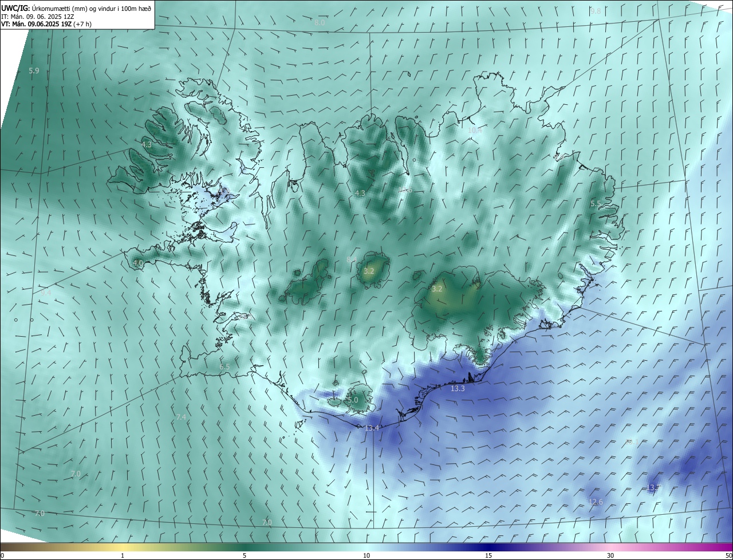Click the 3.2 value on Vatnajökull glacier
This screenshot has width=733, height=560.
point(437,289)
